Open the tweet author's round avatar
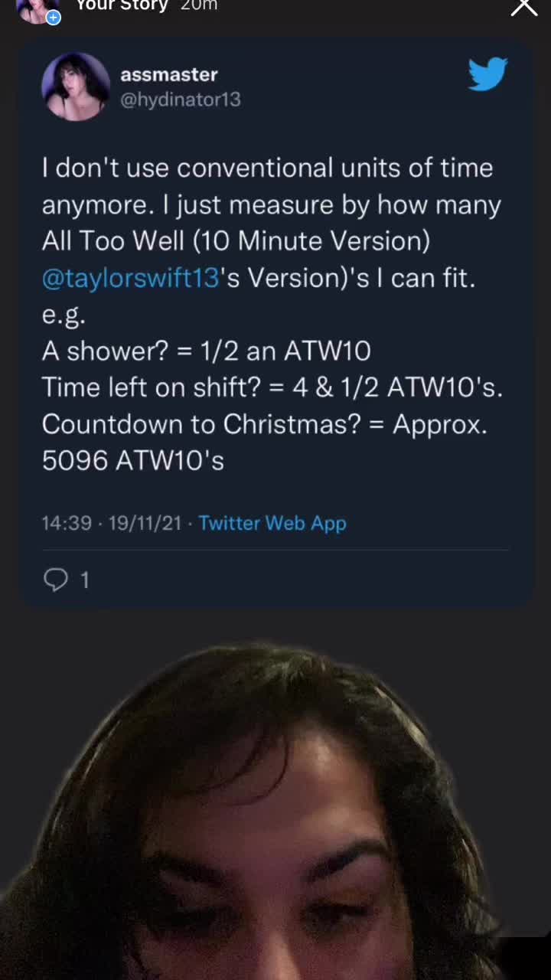This screenshot has width=551, height=980. pos(76,87)
